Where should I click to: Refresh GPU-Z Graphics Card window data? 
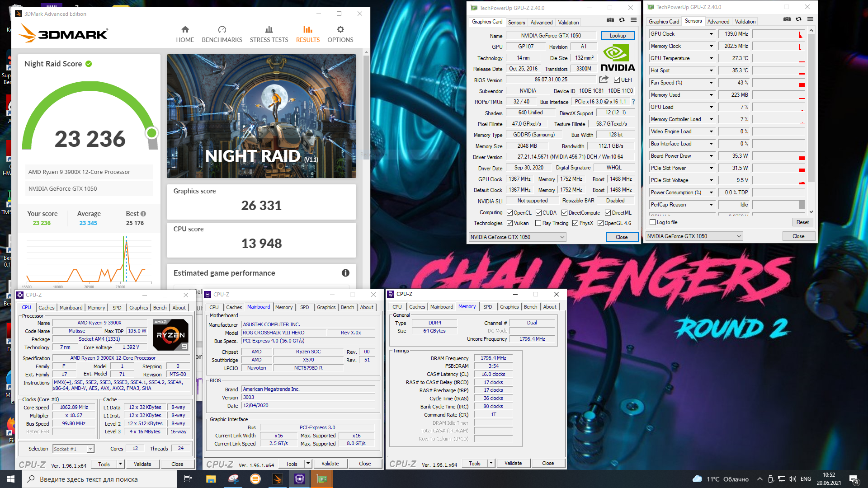[622, 20]
